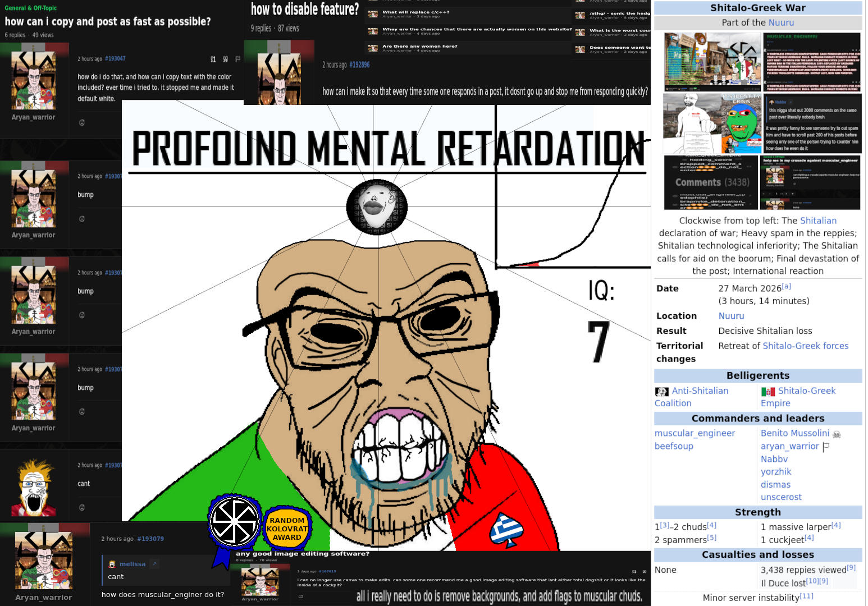Click the orange-haired avatar on the 'cant' post
The image size is (868, 606).
[x=34, y=488]
